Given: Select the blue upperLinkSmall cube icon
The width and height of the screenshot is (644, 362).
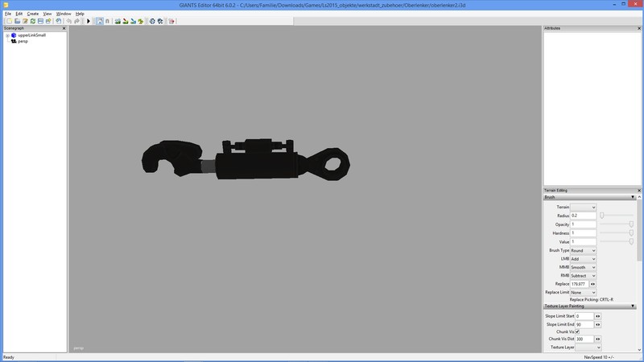Looking at the screenshot, I should click(14, 35).
